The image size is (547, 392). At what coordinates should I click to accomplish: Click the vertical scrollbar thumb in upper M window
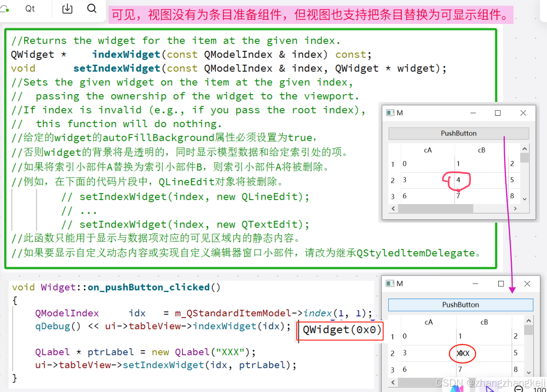point(524,158)
